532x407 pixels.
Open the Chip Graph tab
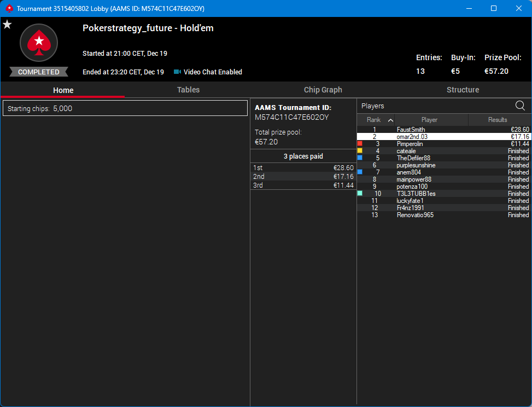323,90
